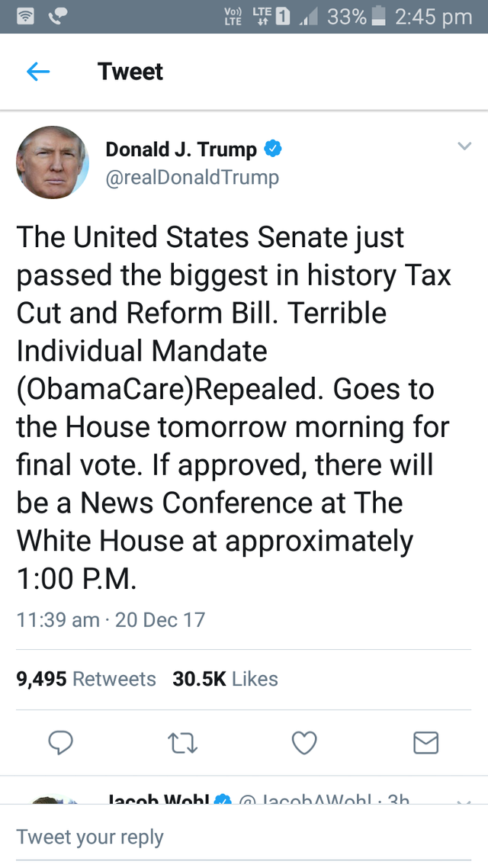This screenshot has width=488, height=868.
Task: Open Jacob Wohl's profile name
Action: [159, 799]
